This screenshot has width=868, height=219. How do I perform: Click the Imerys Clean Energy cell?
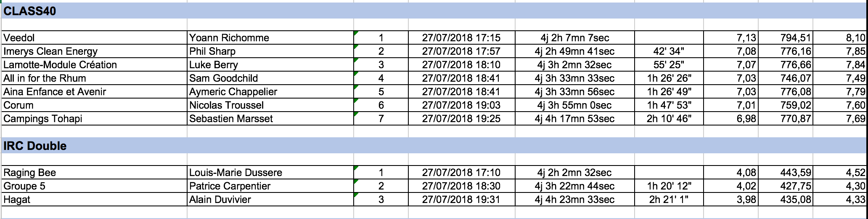coord(50,51)
